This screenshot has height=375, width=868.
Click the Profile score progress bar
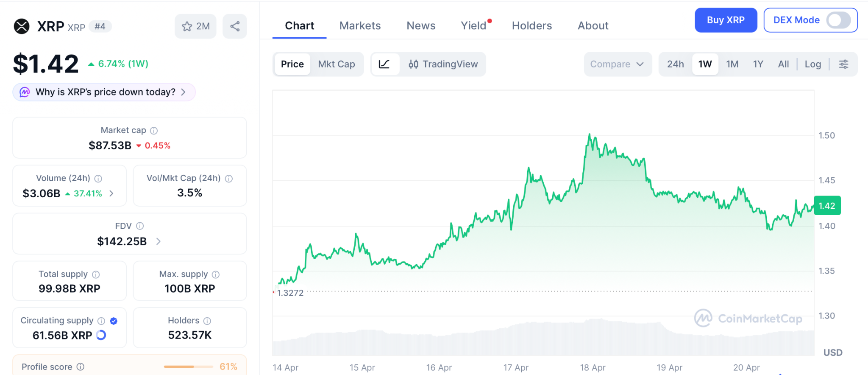coord(188,367)
